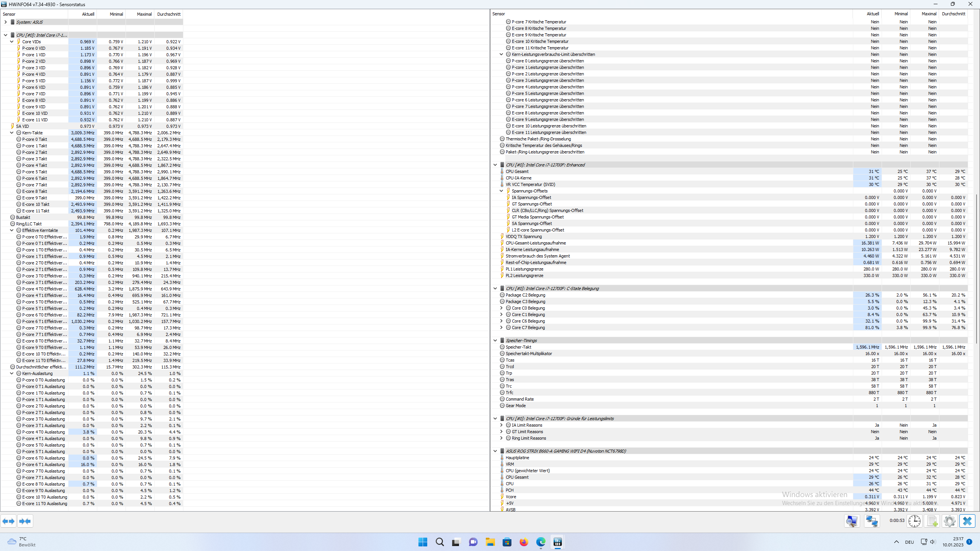The width and height of the screenshot is (980, 551).
Task: Select the P-core 0 VID row
Action: coord(34,48)
